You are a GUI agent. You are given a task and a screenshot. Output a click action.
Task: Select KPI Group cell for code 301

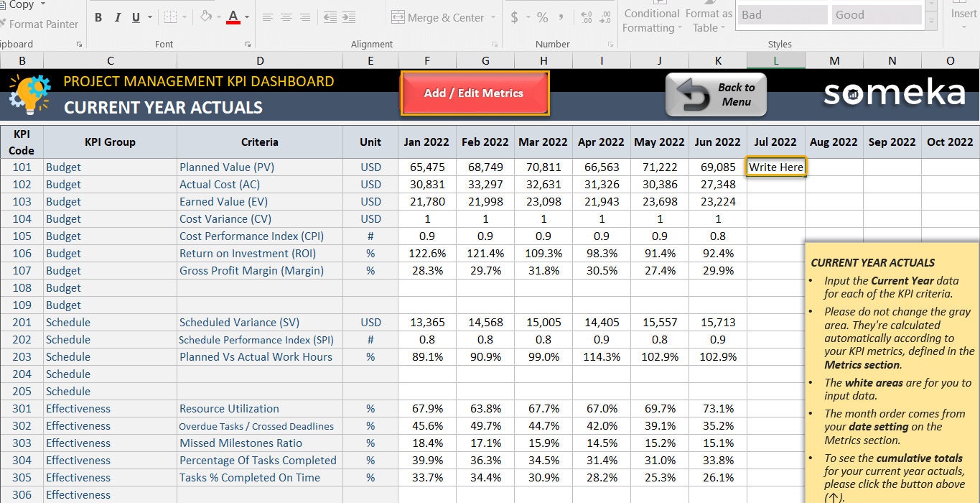pos(110,409)
